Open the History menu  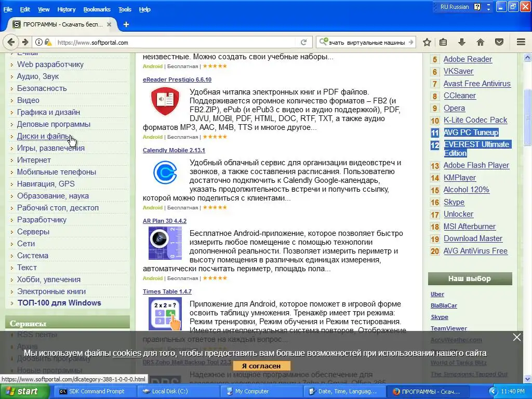pyautogui.click(x=66, y=9)
